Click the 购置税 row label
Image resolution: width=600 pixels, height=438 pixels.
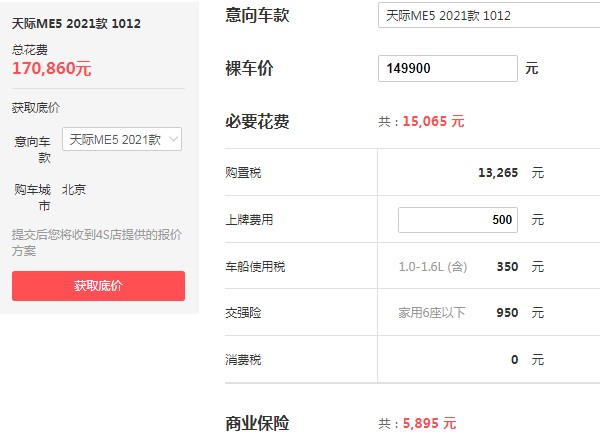243,173
